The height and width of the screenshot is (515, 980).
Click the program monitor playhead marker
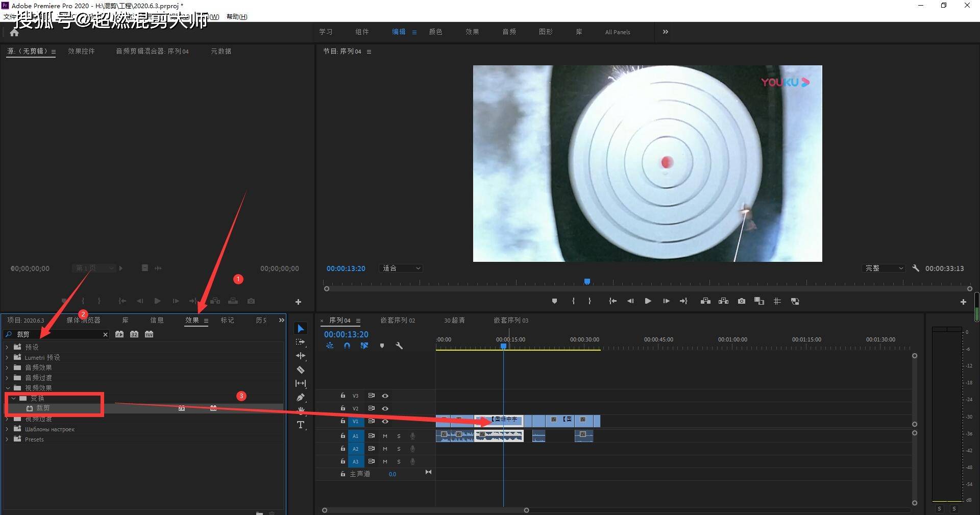[x=587, y=282]
